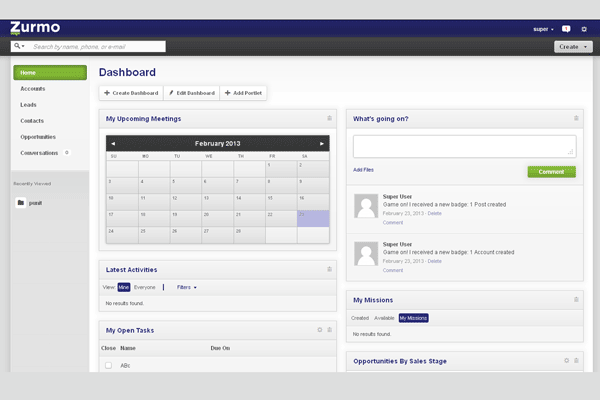Open the Accounts section in the sidebar
The height and width of the screenshot is (400, 600).
click(33, 89)
